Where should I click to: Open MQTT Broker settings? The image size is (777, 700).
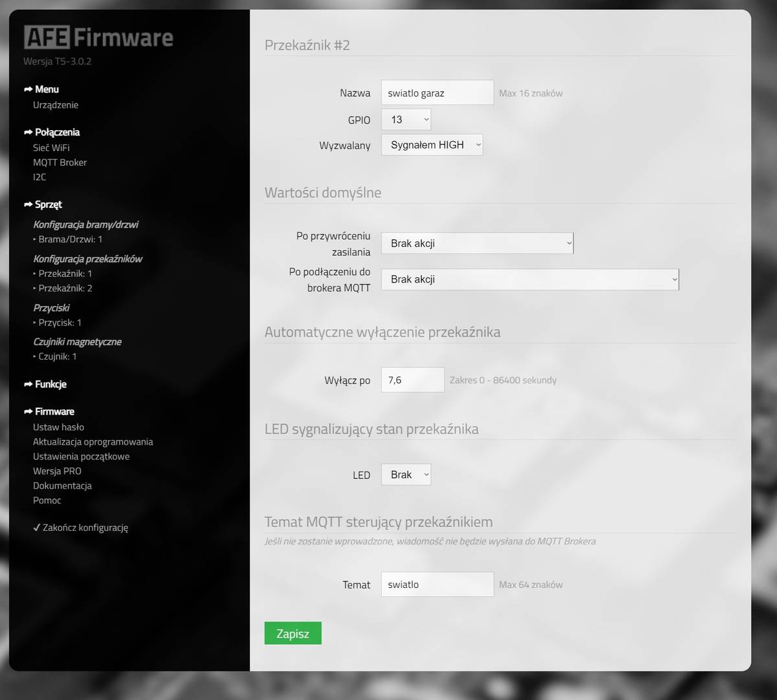(60, 163)
